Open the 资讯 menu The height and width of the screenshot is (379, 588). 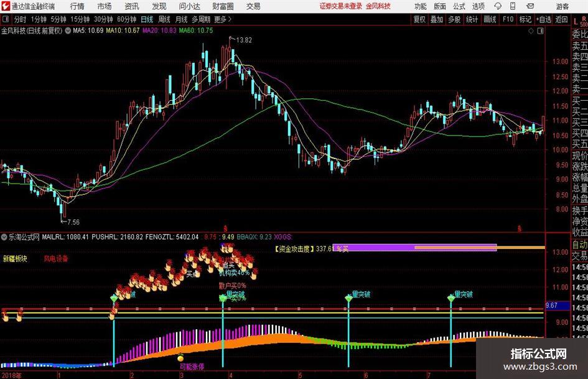(x=132, y=6)
